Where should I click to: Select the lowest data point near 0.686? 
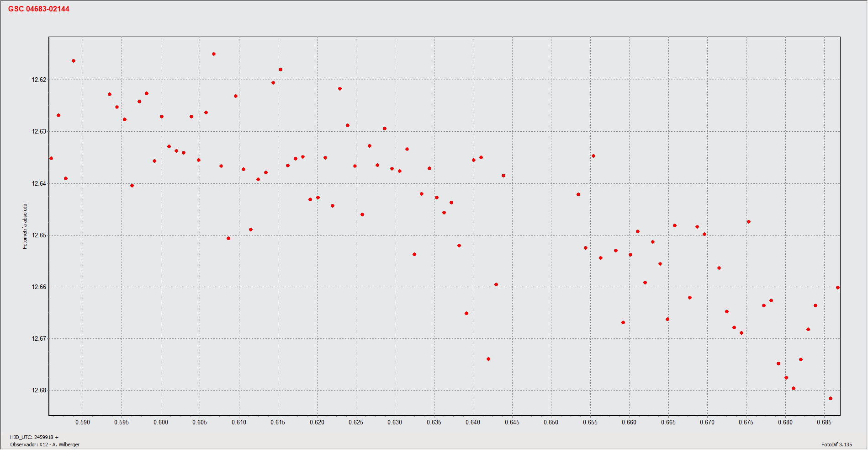831,398
